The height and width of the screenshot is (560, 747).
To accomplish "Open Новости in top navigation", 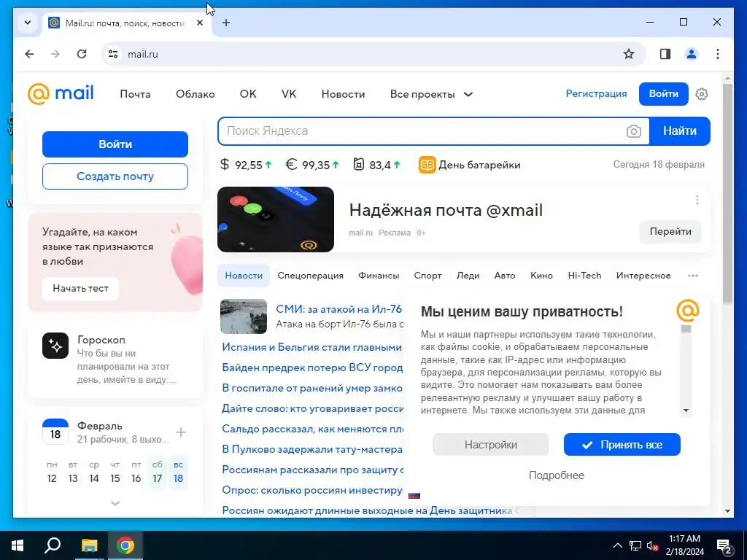I will click(343, 94).
